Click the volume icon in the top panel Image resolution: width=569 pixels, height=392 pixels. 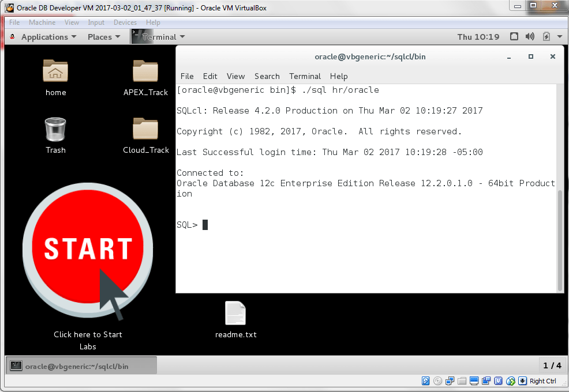(529, 36)
